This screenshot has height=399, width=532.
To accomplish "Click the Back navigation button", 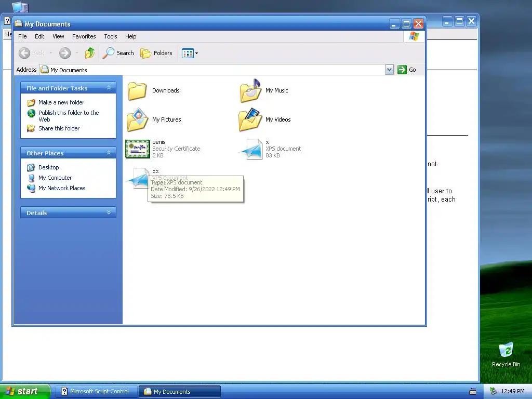I will click(x=32, y=53).
